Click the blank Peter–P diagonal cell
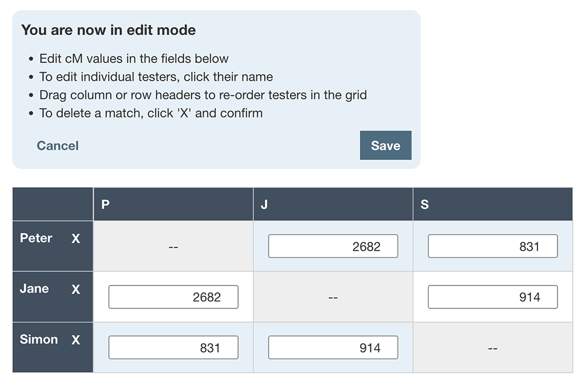The width and height of the screenshot is (588, 385). 173,247
